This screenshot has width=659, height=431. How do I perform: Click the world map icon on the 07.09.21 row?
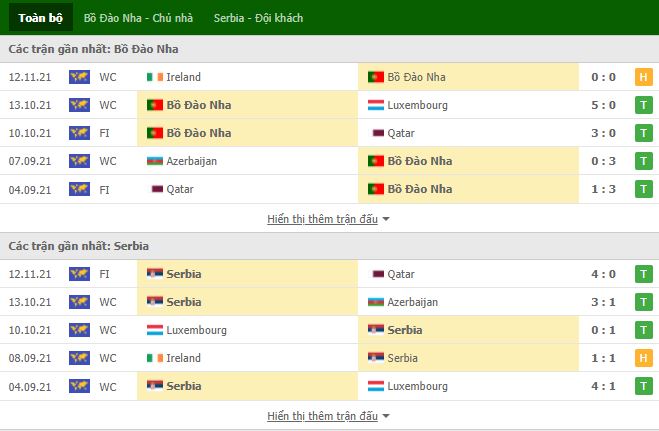click(79, 161)
